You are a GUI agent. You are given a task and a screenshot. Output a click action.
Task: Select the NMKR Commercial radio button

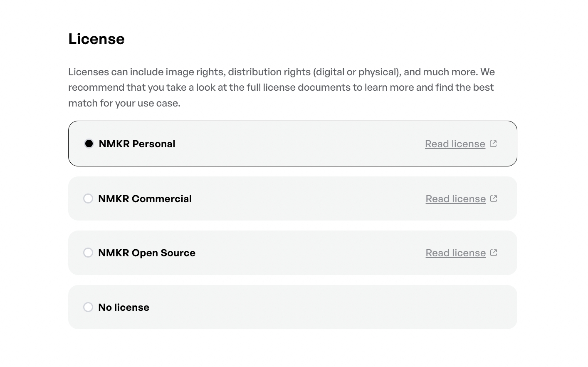coord(88,198)
